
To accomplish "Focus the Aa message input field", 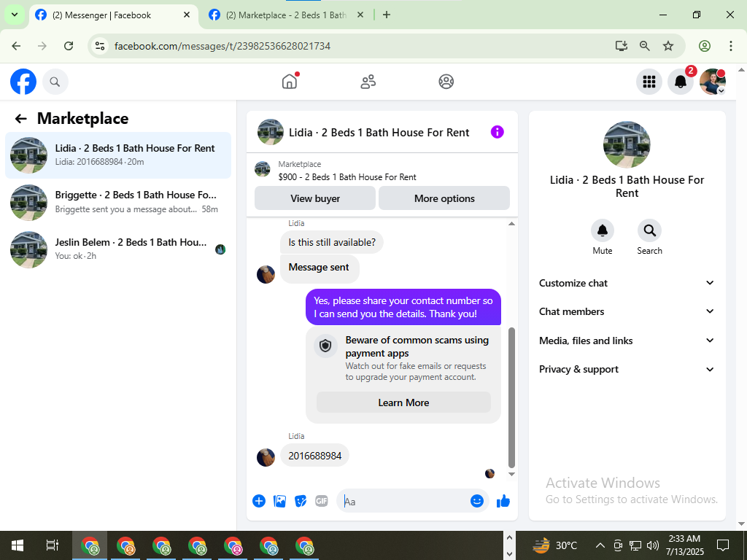I will click(x=405, y=502).
